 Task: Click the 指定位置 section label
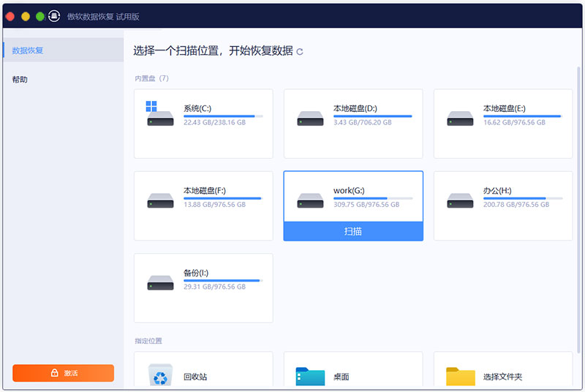[148, 341]
